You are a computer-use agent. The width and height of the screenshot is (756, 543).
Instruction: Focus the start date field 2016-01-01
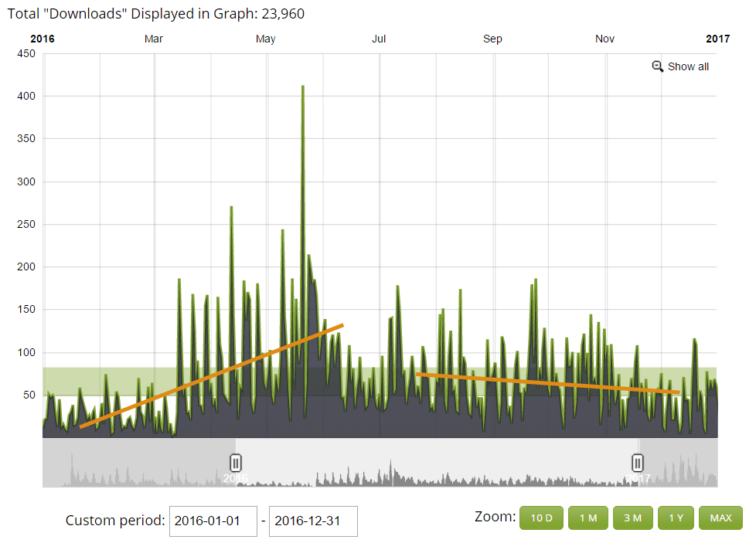pos(213,521)
